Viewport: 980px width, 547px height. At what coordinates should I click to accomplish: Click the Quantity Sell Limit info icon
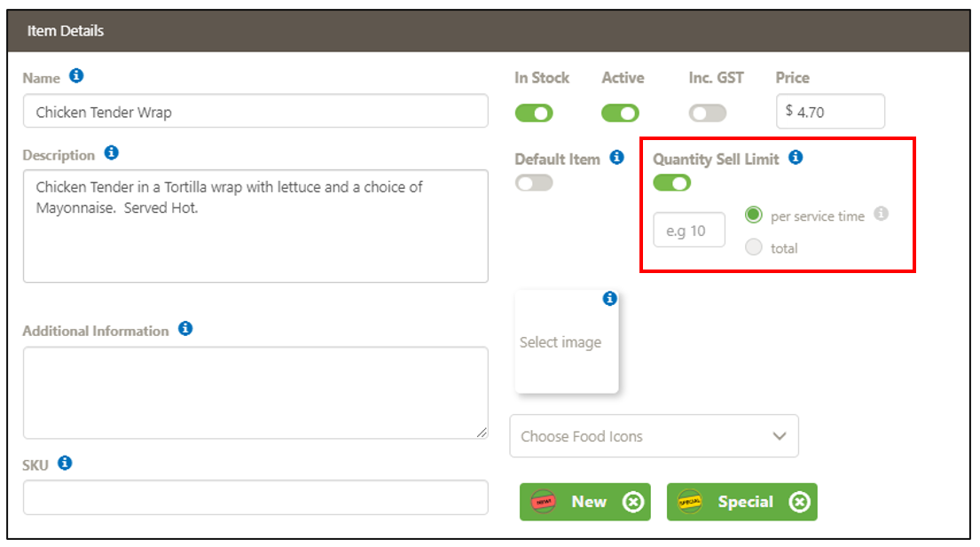796,158
